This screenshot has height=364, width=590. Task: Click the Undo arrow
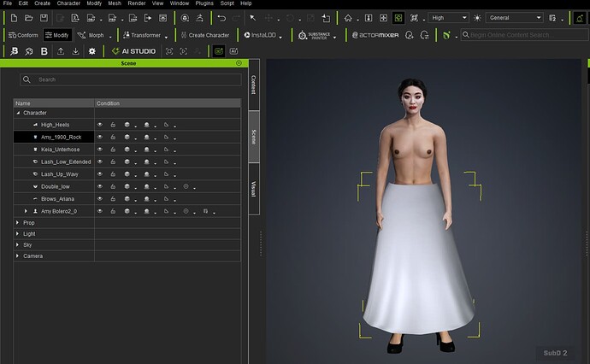click(x=221, y=18)
